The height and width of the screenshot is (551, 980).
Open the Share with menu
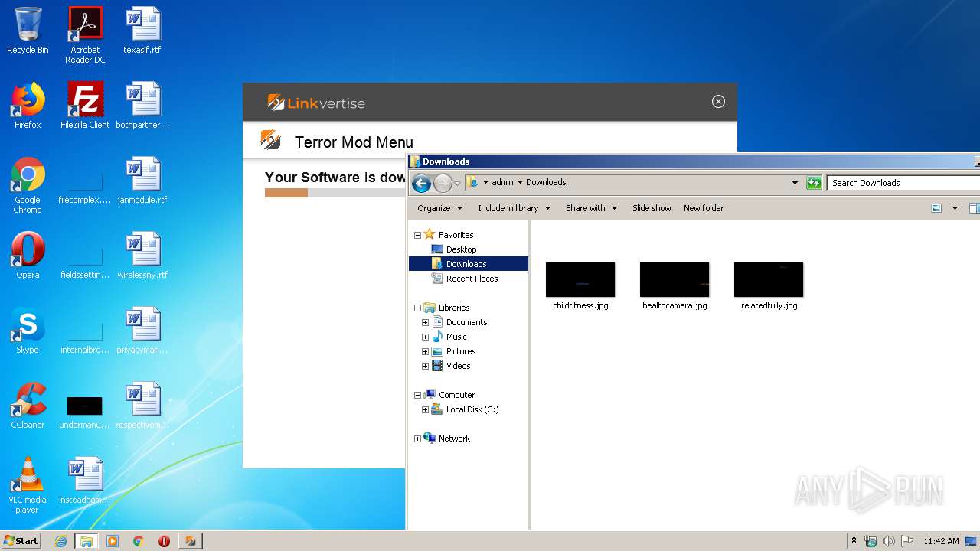click(x=591, y=208)
